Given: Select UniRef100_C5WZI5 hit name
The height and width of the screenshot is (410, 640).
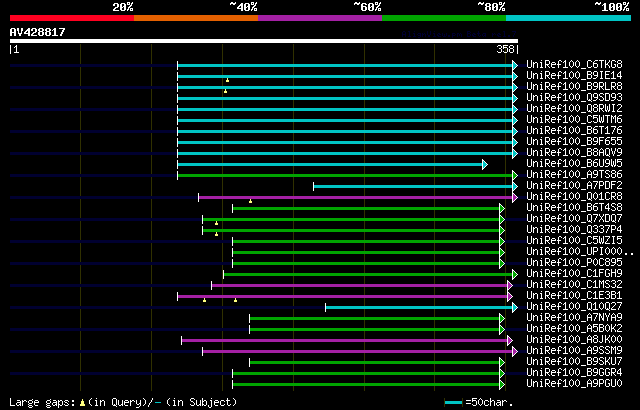Looking at the screenshot, I should coord(574,241).
